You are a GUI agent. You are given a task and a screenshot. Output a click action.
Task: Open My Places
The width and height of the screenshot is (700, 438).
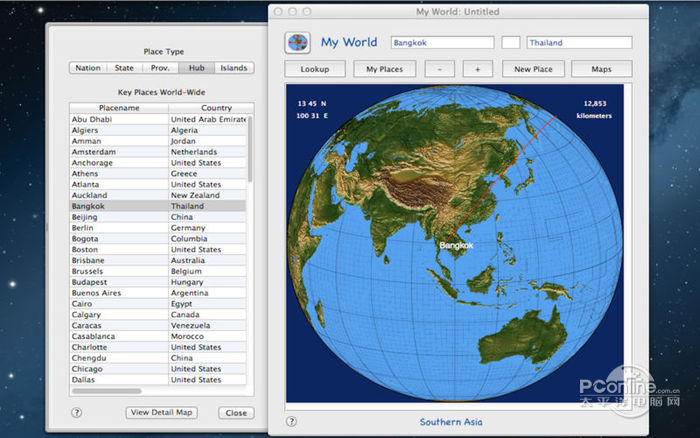384,69
